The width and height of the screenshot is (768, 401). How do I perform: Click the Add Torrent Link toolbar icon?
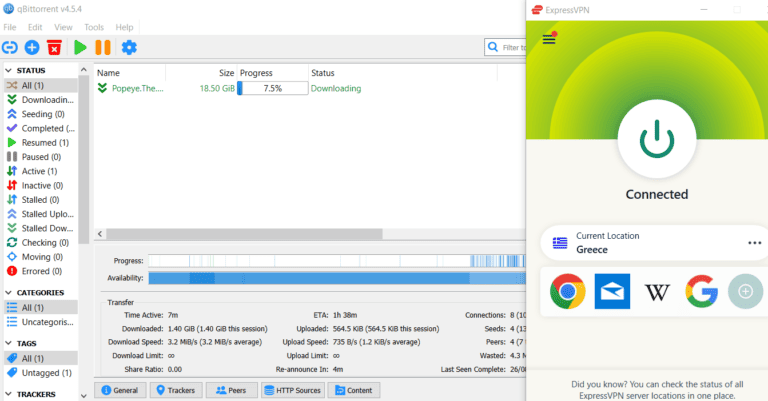10,47
